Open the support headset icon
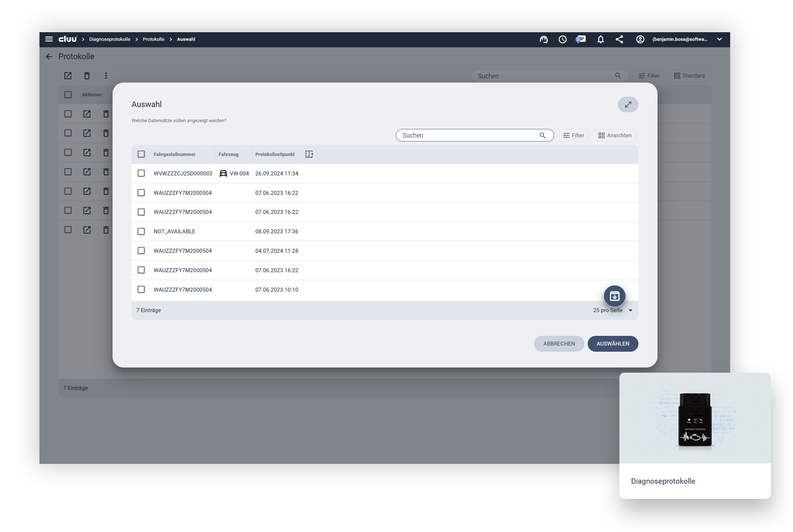The height and width of the screenshot is (532, 793). tap(544, 39)
